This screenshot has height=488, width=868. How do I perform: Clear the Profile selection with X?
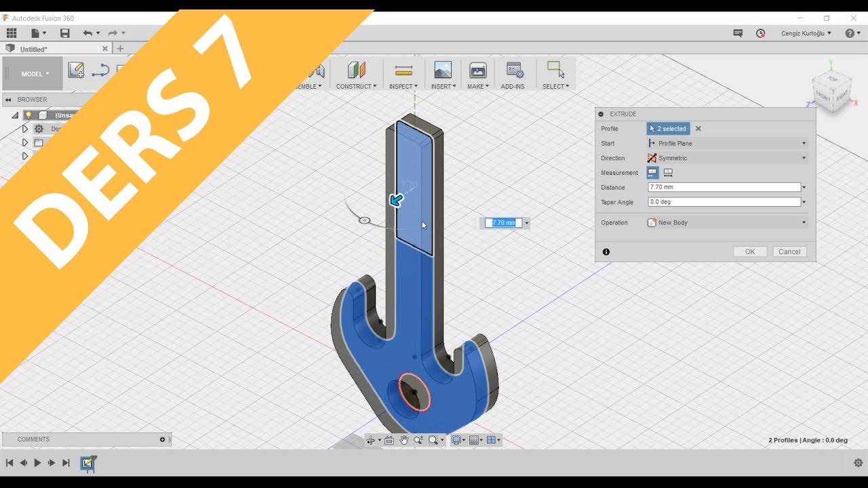click(x=698, y=128)
